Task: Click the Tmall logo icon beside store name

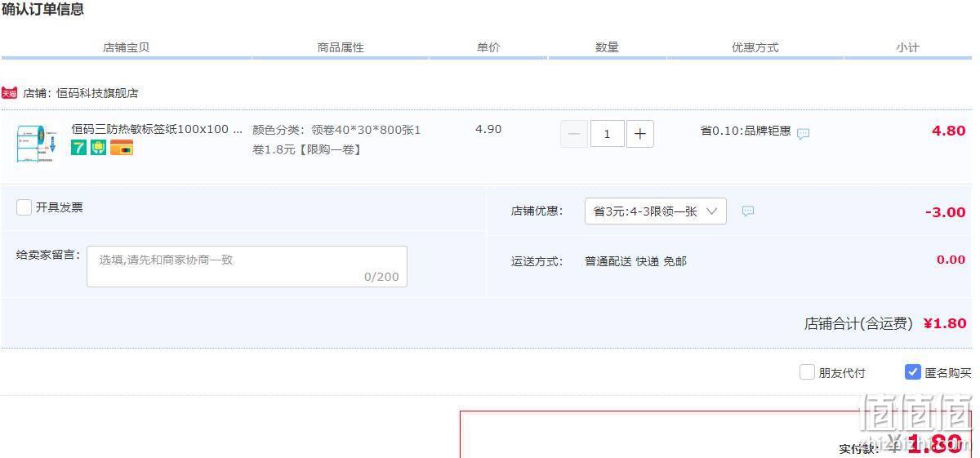Action: click(9, 93)
